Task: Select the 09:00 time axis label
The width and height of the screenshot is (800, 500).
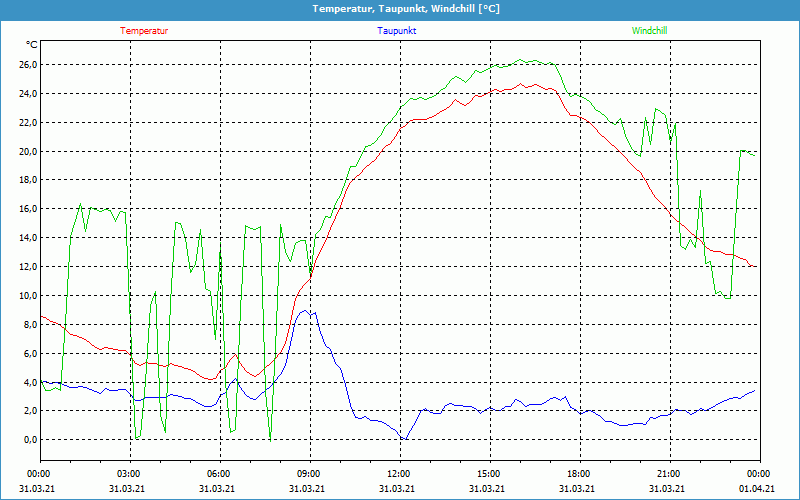Action: pyautogui.click(x=309, y=474)
